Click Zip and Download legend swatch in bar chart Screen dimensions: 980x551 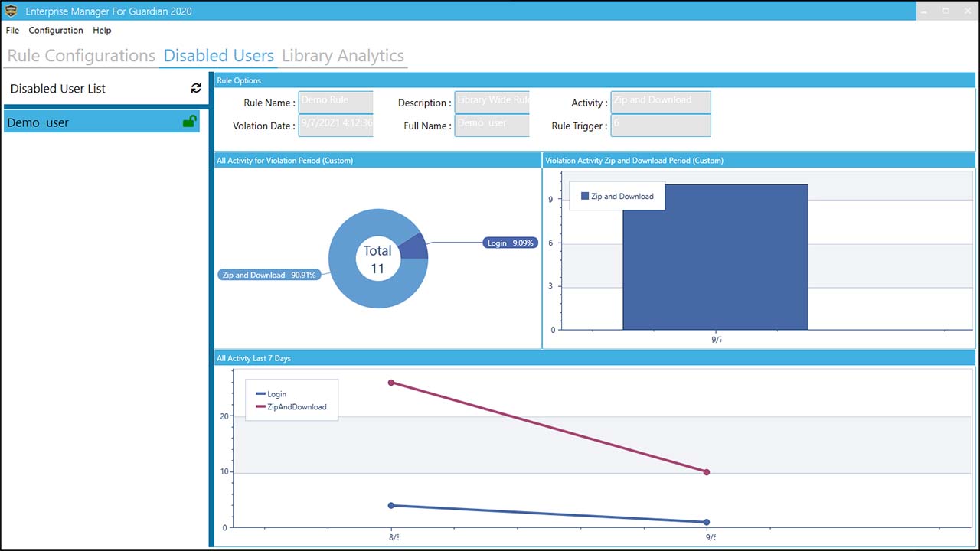coord(585,196)
